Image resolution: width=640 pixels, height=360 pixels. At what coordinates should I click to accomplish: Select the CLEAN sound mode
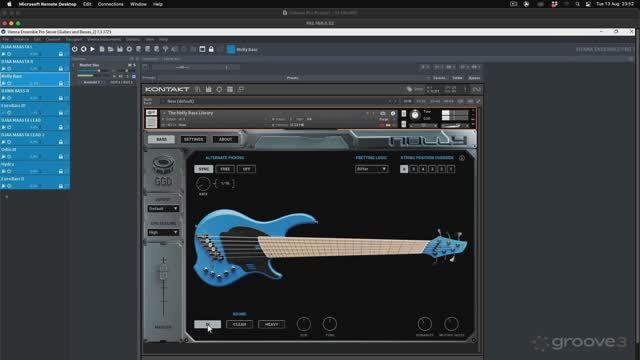tap(240, 324)
